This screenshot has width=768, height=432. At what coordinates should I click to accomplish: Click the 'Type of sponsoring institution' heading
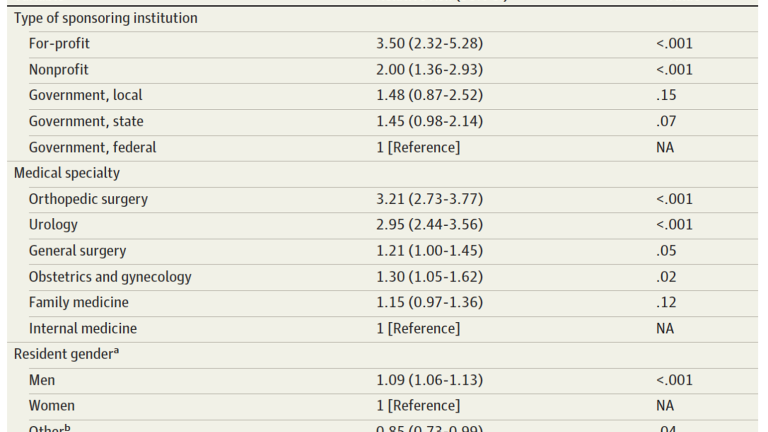point(105,18)
